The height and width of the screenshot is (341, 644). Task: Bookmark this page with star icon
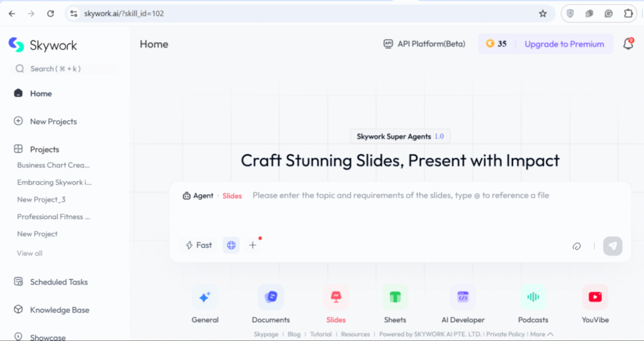(543, 13)
